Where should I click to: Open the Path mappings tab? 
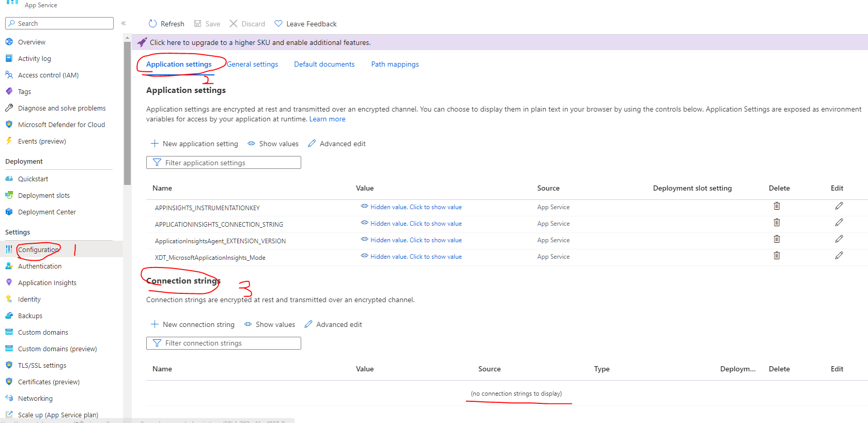(395, 64)
